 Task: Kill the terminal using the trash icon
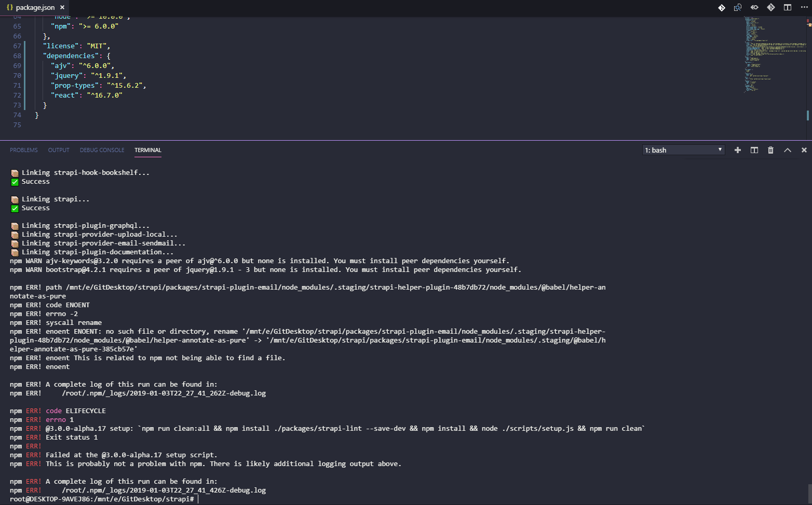(770, 150)
